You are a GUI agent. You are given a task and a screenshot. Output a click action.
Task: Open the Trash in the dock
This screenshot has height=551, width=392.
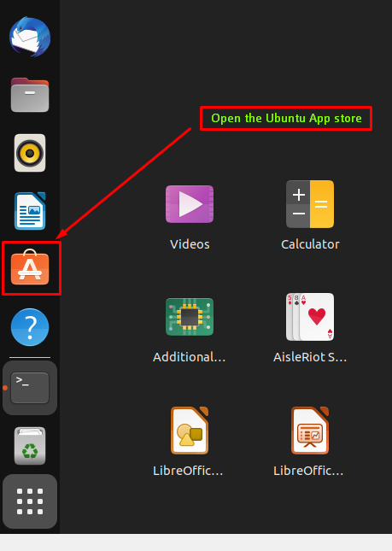(x=30, y=446)
